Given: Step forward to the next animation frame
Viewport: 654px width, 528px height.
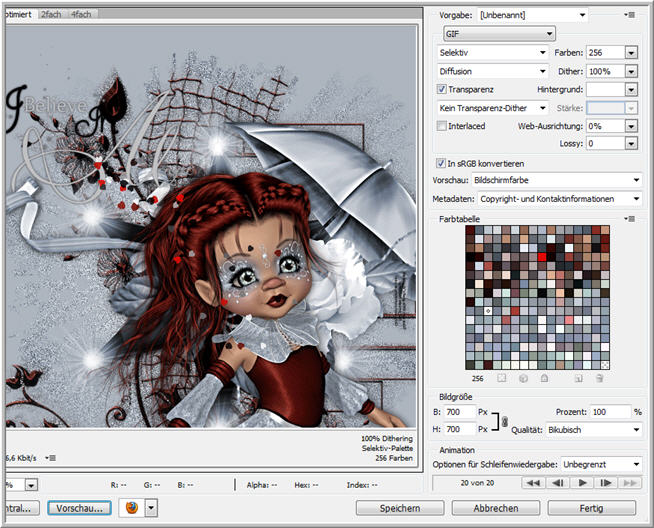Looking at the screenshot, I should tap(606, 483).
